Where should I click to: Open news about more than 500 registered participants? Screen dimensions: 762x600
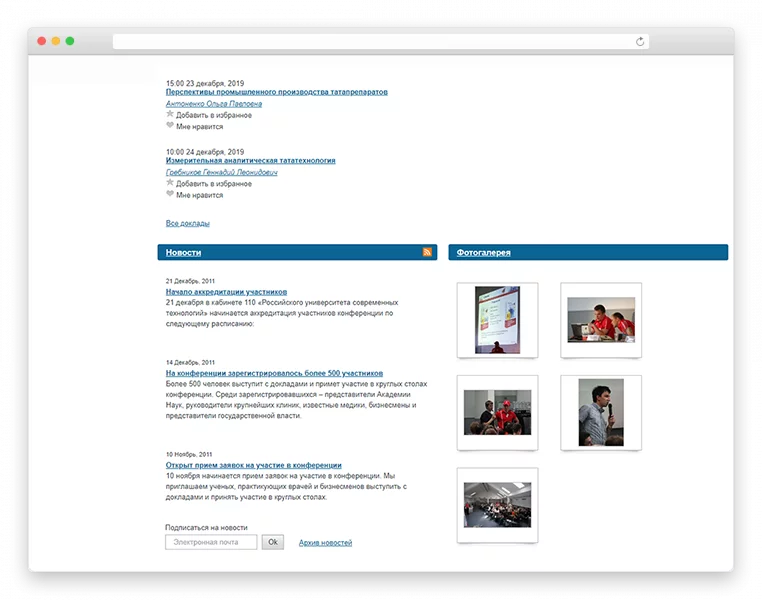click(274, 373)
